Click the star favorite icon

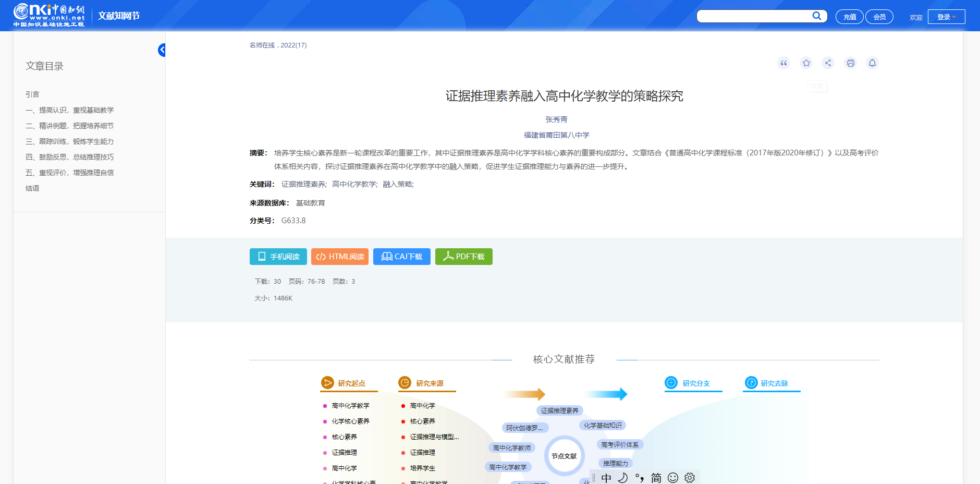point(806,63)
